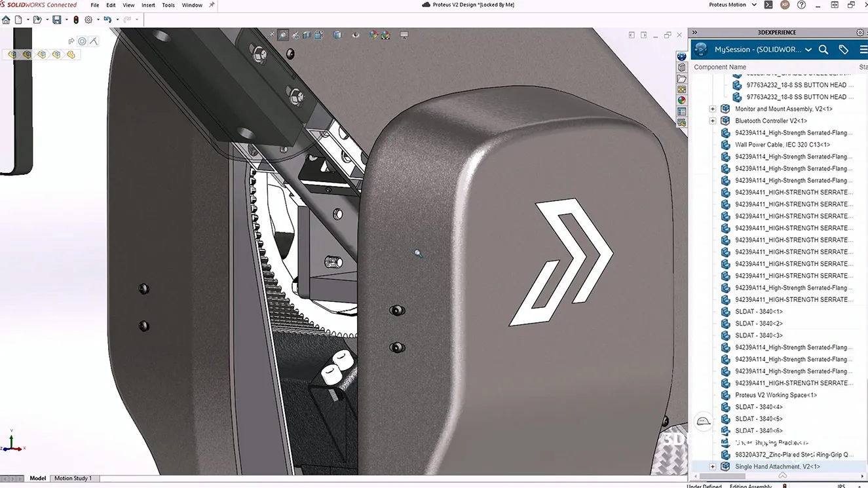Expand the Bluetooth Controller V2 node
The height and width of the screenshot is (488, 868).
tap(712, 121)
